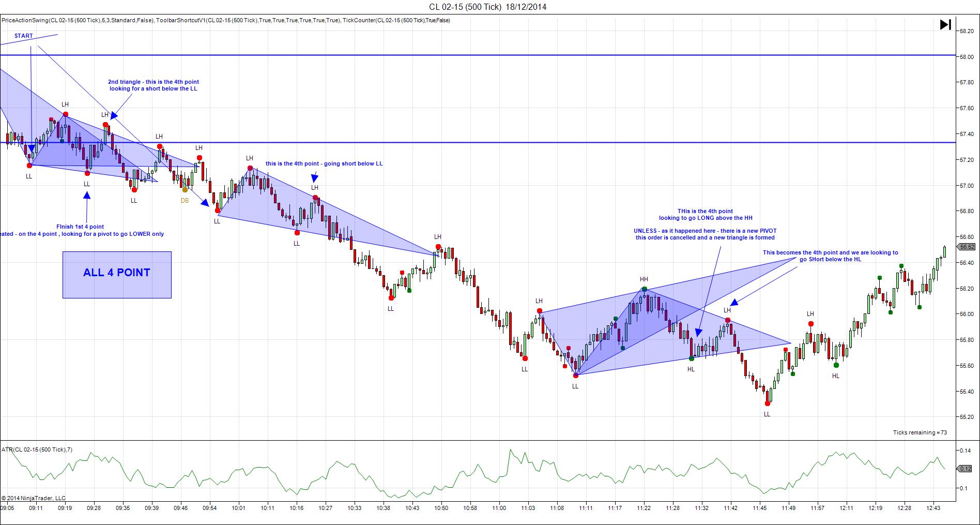Click the 56.00 price axis label
Screen dimensions: 980x525
coord(967,314)
